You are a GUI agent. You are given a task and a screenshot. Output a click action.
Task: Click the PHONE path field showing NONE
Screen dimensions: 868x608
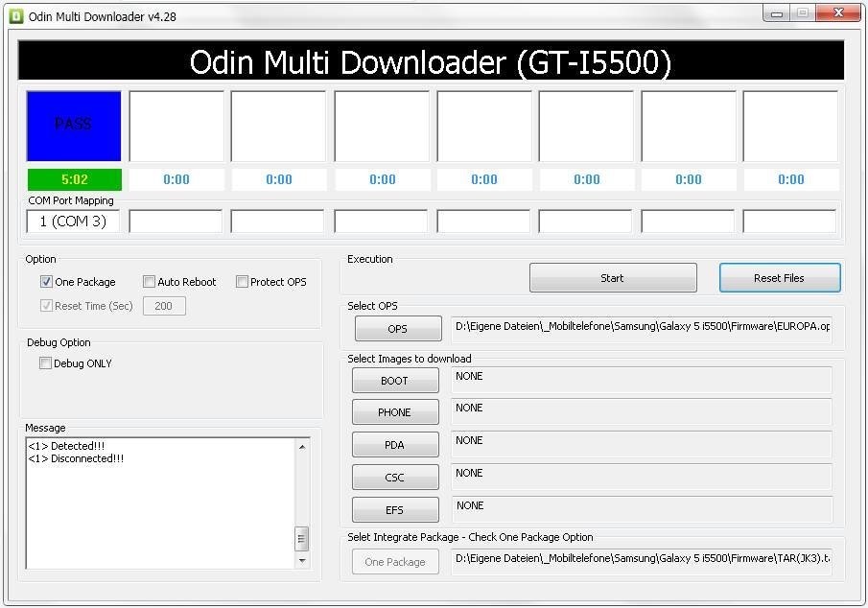(x=642, y=411)
